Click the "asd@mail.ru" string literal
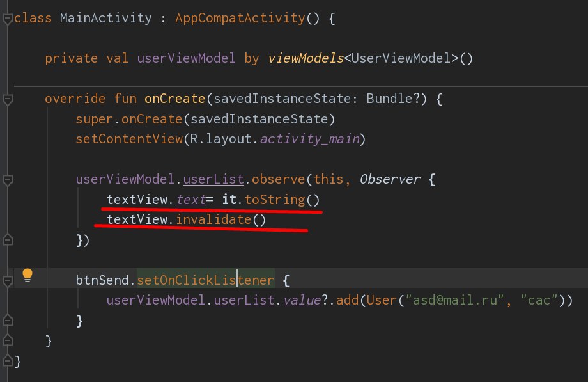This screenshot has width=588, height=382. (454, 300)
